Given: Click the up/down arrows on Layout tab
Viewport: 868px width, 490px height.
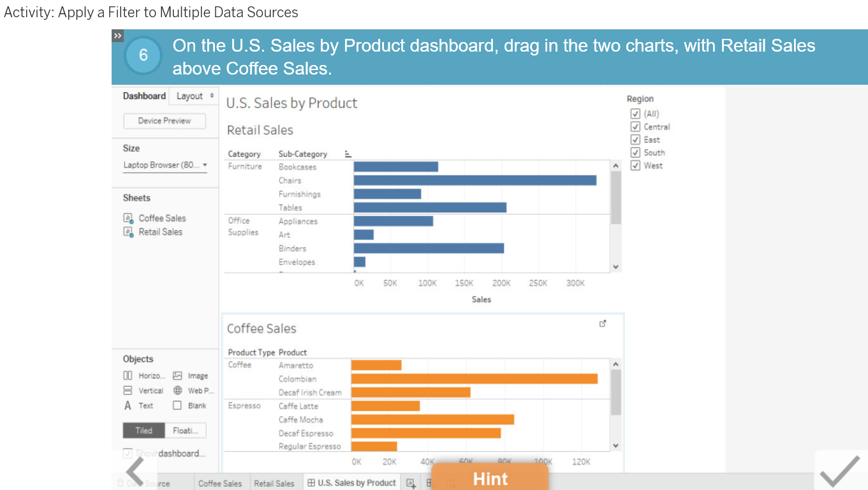Looking at the screenshot, I should point(211,96).
